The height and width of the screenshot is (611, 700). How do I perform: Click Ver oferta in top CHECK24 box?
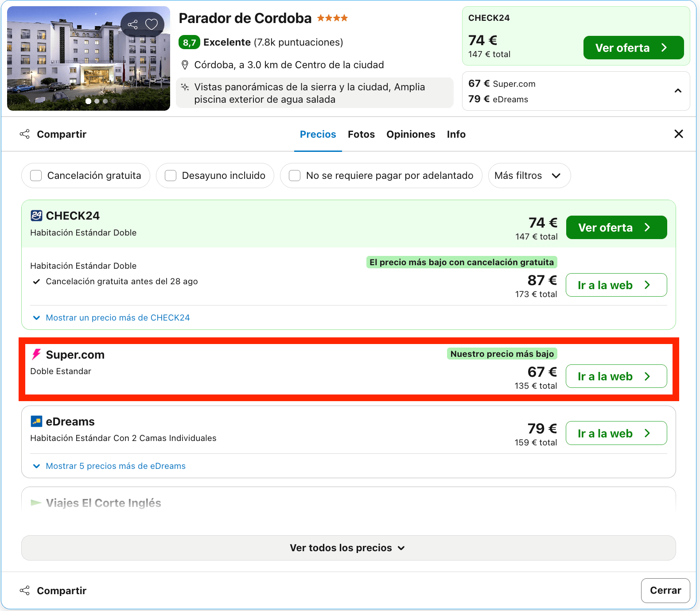coord(633,47)
